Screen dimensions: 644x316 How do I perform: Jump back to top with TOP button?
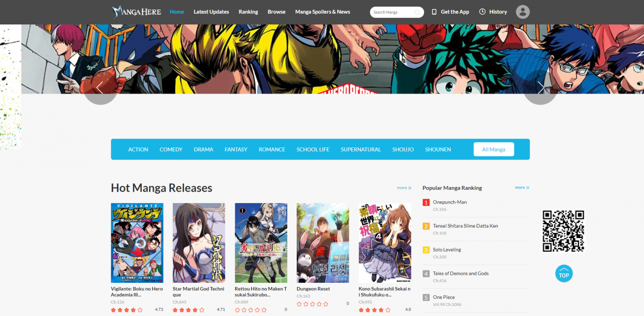coord(564,274)
